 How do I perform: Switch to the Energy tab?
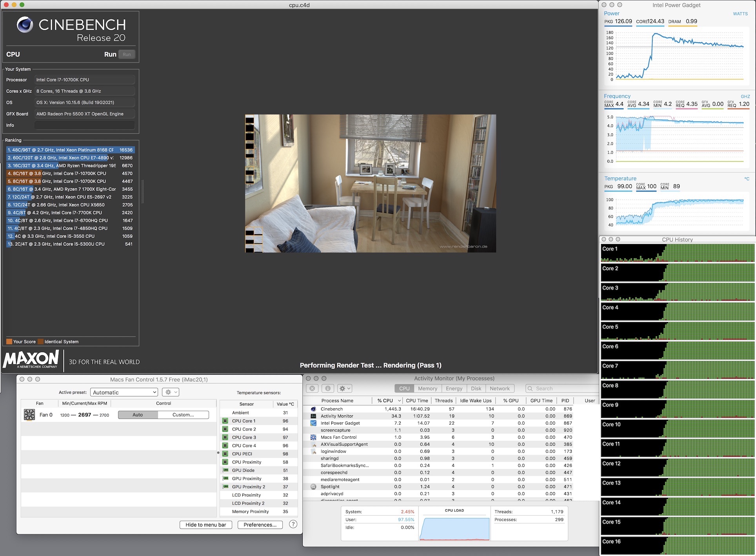[x=454, y=388]
